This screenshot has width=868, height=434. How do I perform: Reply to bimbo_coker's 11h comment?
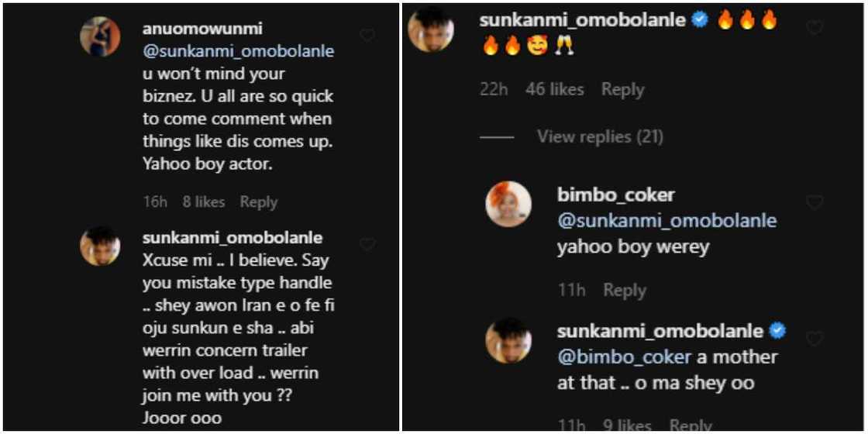click(624, 291)
